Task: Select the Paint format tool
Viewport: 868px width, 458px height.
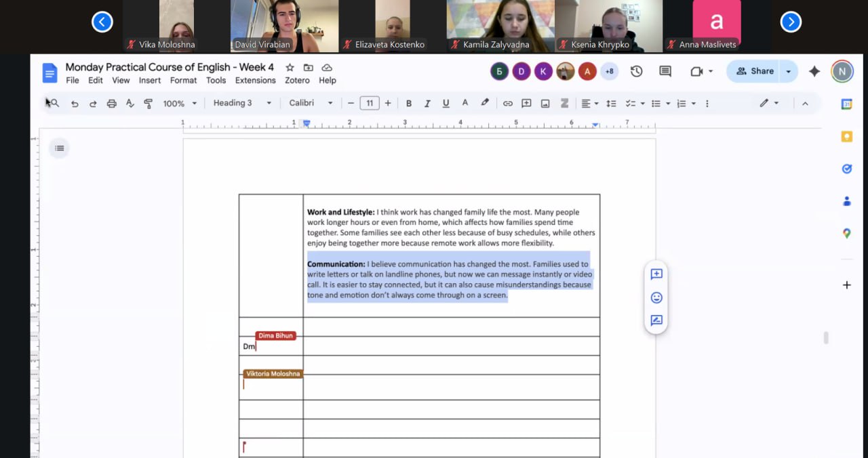Action: (x=148, y=104)
